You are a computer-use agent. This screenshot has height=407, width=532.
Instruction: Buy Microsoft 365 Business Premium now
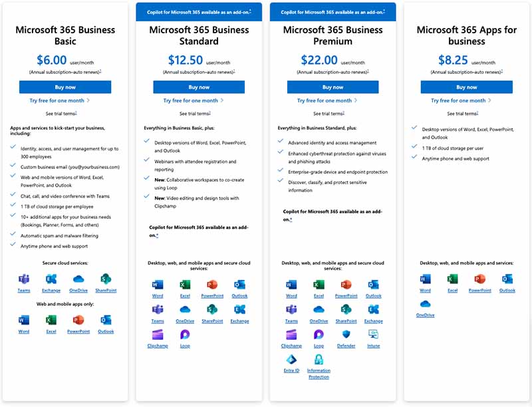pos(333,87)
